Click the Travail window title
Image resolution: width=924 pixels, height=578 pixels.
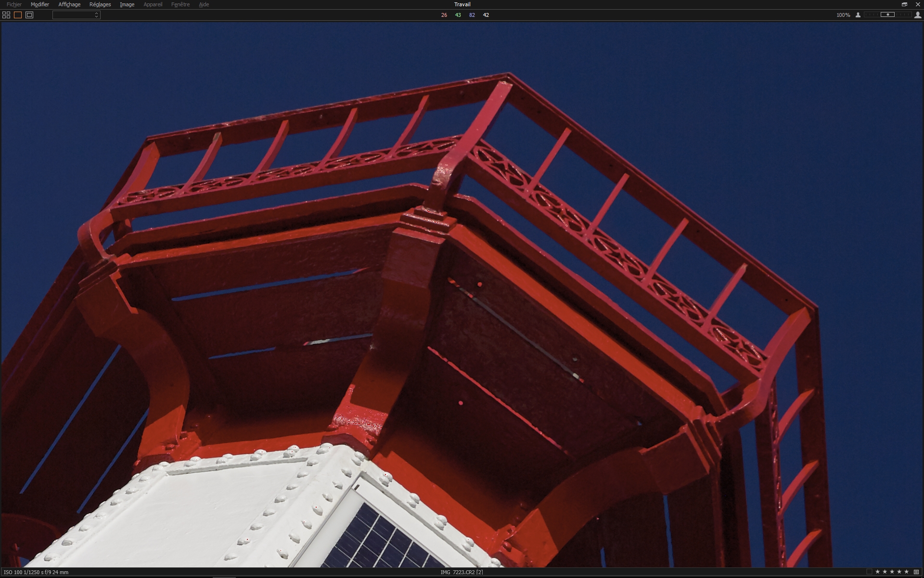click(462, 4)
